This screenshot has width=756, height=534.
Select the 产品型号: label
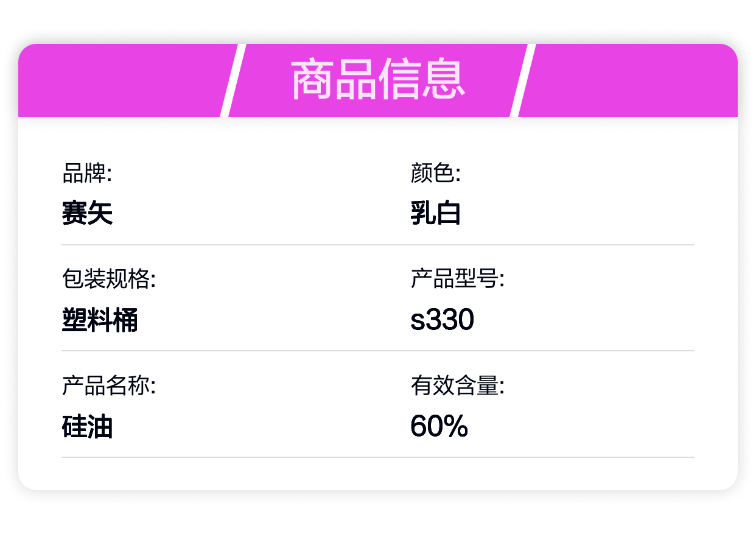[457, 279]
